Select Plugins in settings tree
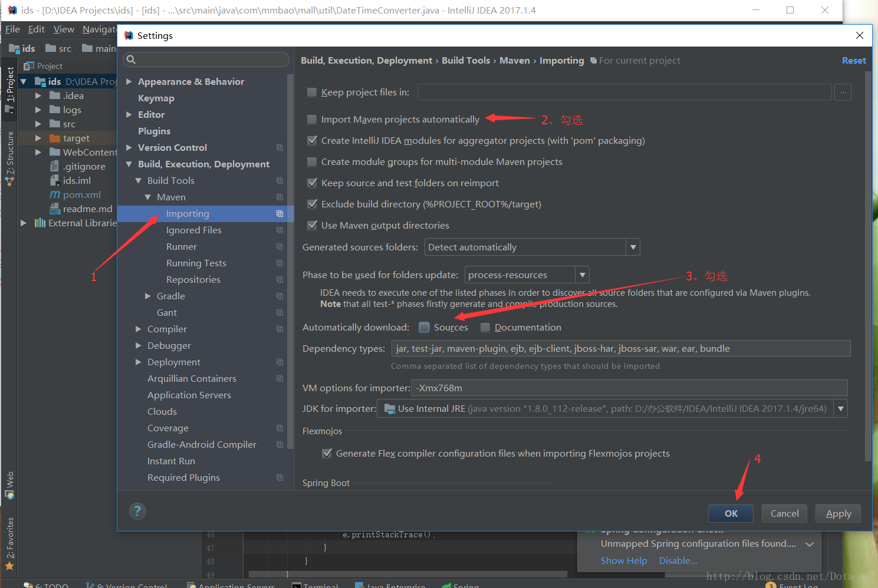 coord(154,131)
